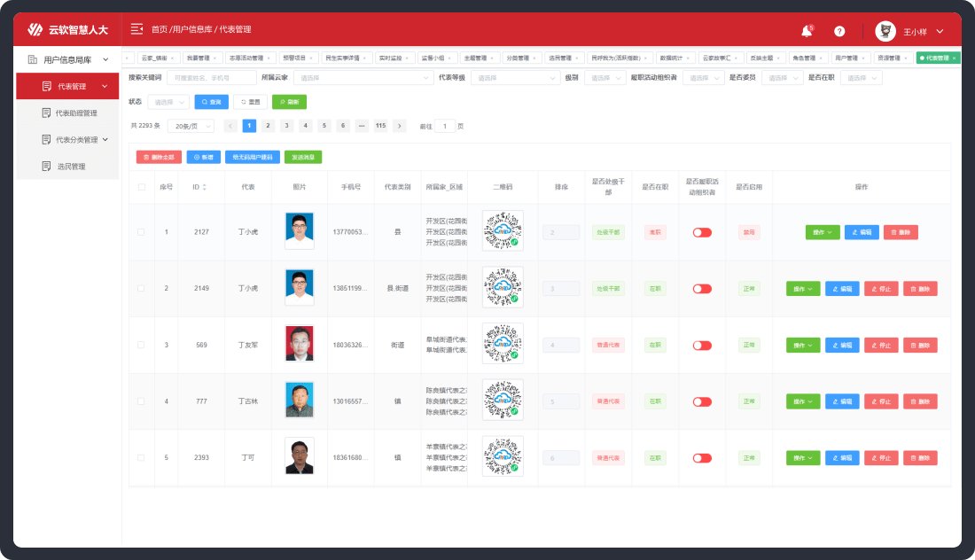
Task: Toggle 履职活动组织者 switch for 丁可
Action: (702, 458)
